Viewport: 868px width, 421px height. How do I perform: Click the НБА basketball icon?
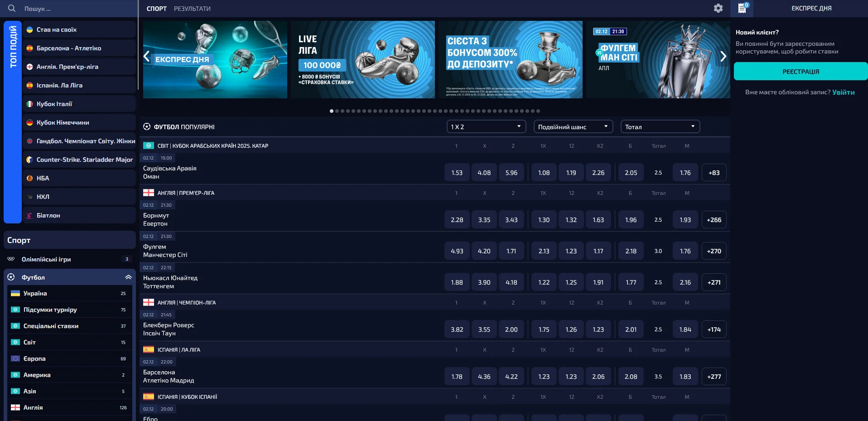tap(29, 178)
